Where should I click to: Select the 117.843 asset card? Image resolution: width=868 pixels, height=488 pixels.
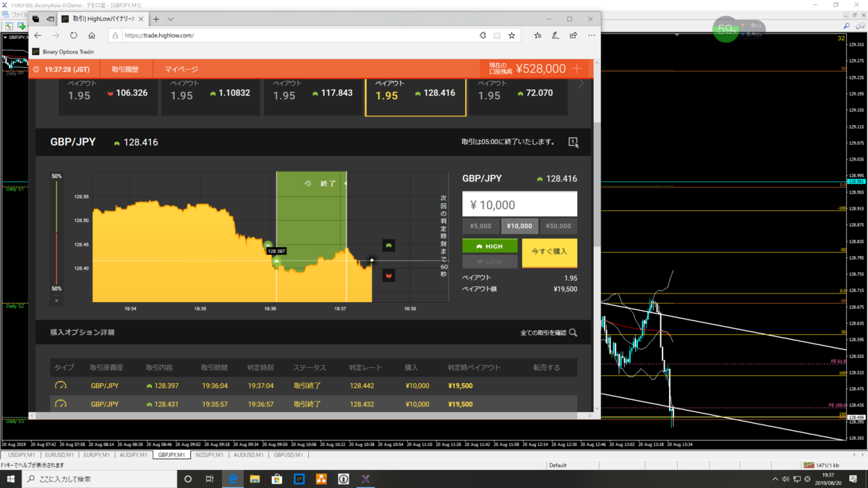click(x=313, y=95)
